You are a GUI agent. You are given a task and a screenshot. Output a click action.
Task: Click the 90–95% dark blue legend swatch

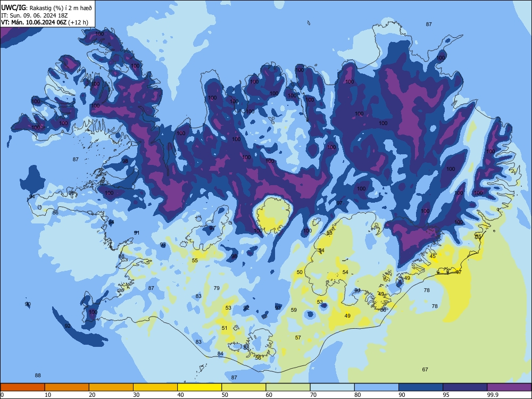tap(421, 387)
